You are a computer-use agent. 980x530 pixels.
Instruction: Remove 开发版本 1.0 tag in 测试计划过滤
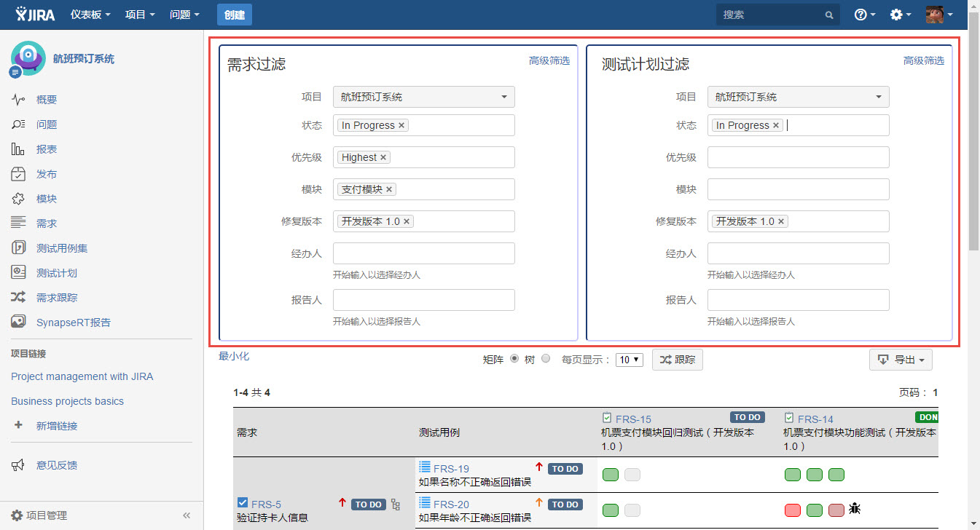(x=781, y=221)
